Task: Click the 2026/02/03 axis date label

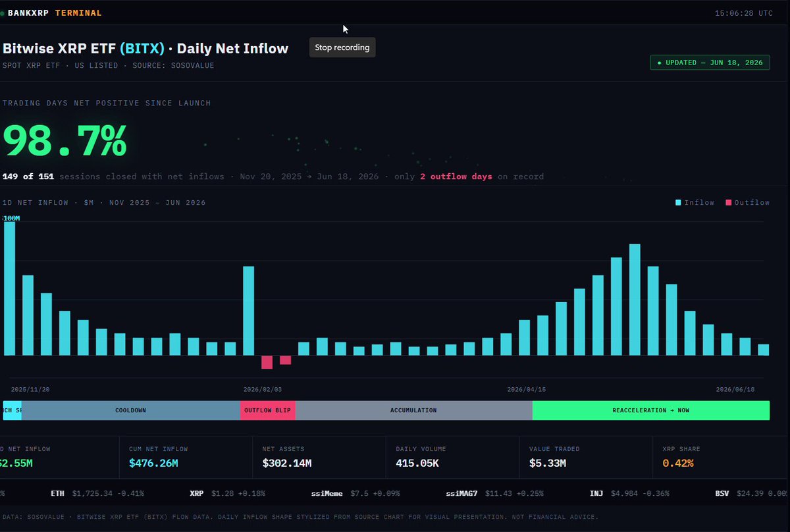Action: point(263,390)
